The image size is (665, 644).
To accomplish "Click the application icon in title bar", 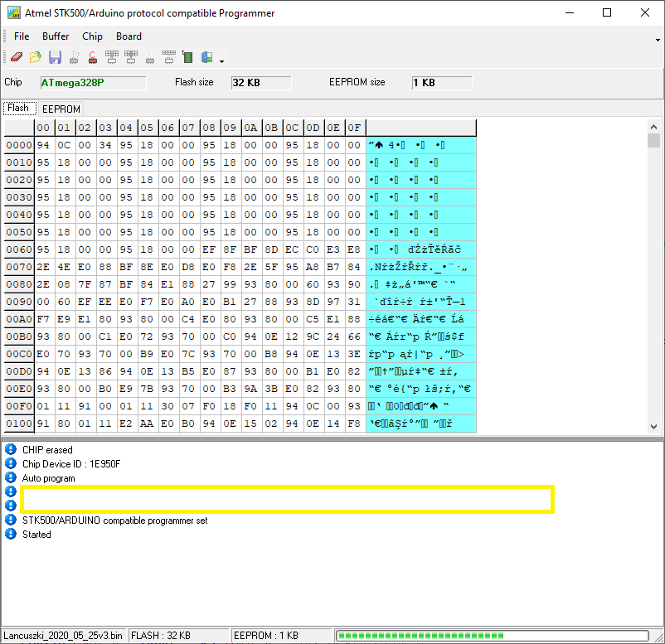I will (x=14, y=12).
